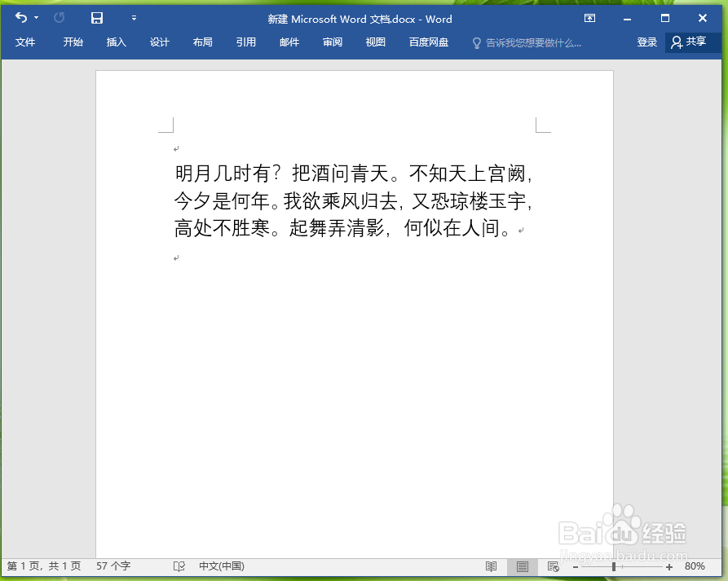The image size is (728, 581).
Task: Switch to the 引用 (References) tab
Action: pos(245,42)
